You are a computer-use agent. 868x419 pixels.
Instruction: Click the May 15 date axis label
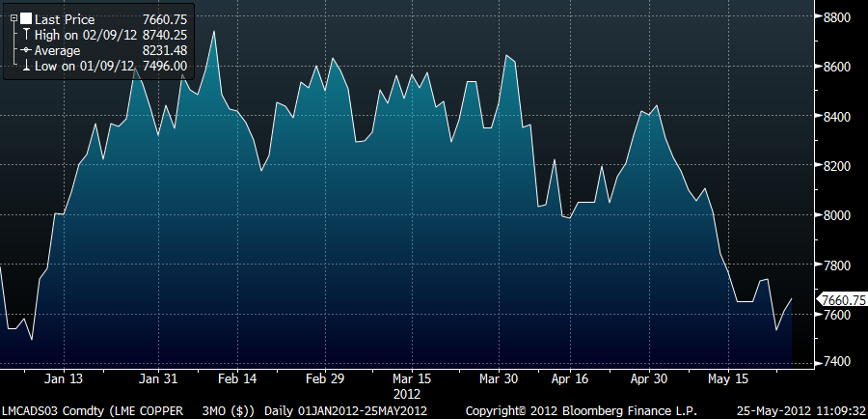[x=727, y=378]
